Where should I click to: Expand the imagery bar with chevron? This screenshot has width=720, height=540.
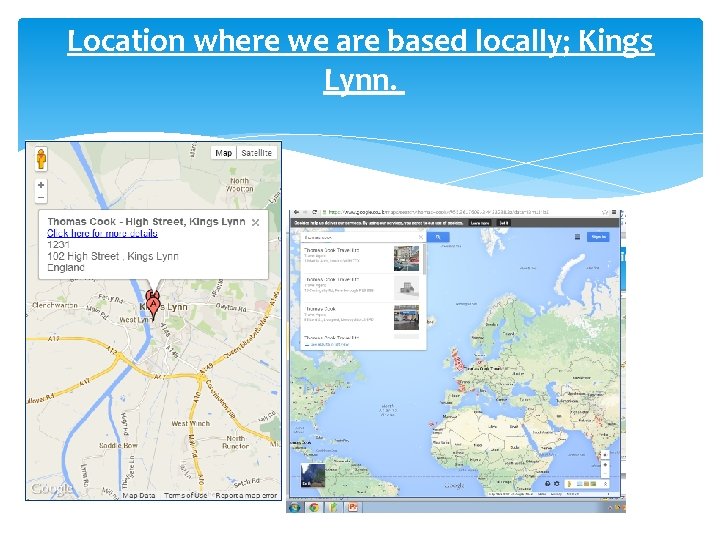(x=605, y=484)
